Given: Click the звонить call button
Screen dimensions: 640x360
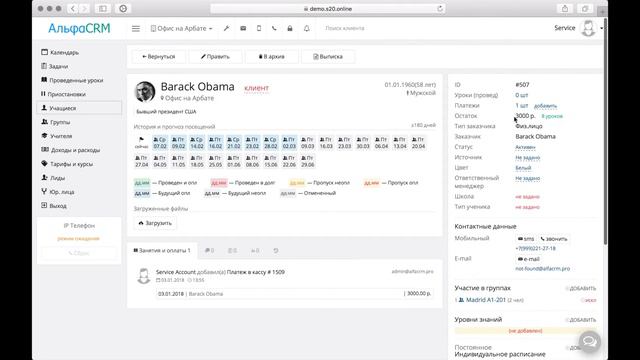Looking at the screenshot, I should click(554, 239).
